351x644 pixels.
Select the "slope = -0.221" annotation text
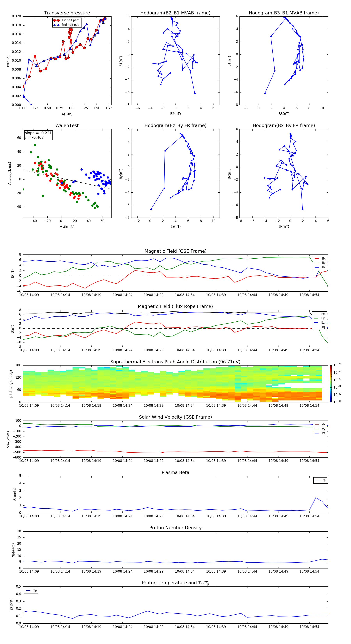(38, 133)
